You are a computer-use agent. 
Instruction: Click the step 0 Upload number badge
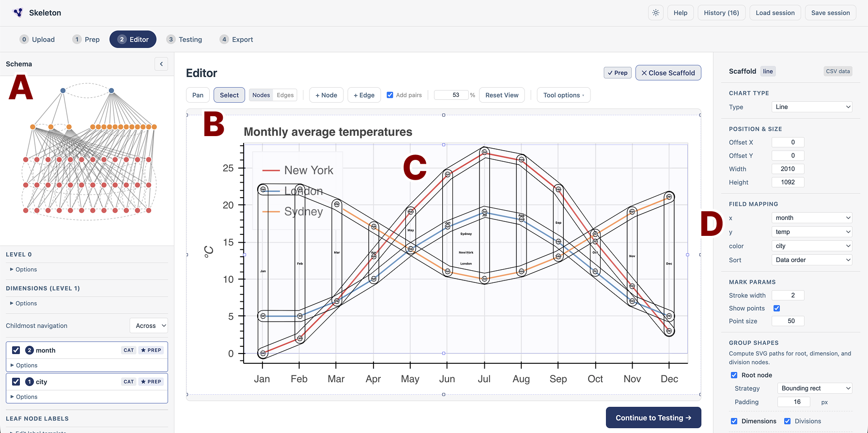pos(24,39)
